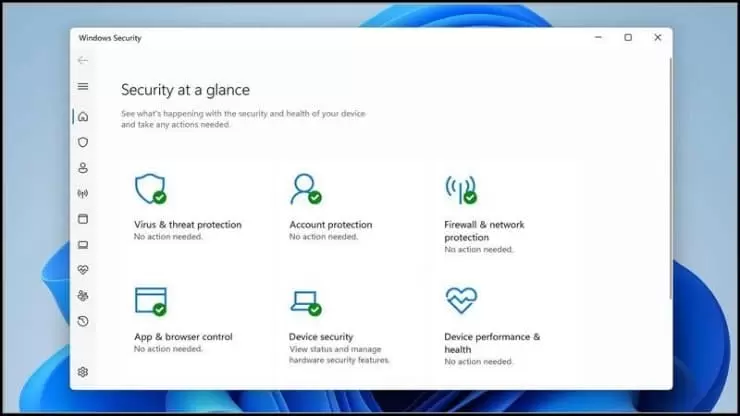Open Protection history clock icon in sidebar
Image resolution: width=740 pixels, height=416 pixels.
click(83, 321)
